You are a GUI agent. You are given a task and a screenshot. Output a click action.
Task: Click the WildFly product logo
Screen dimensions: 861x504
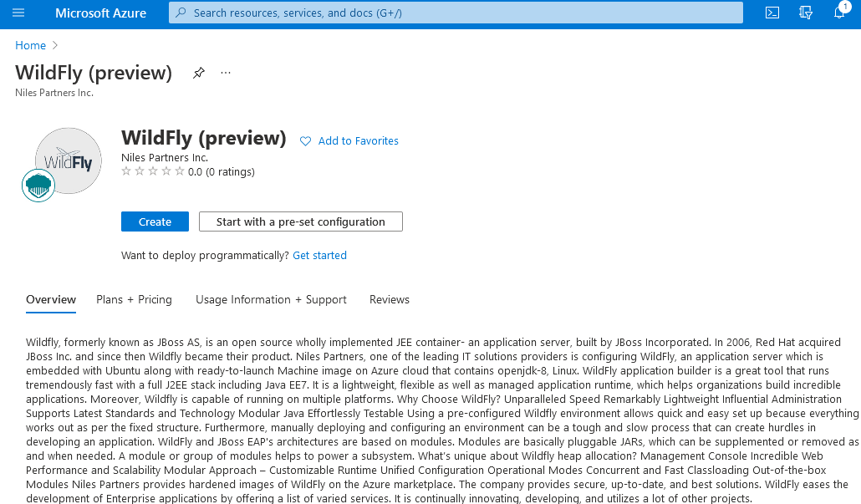pyautogui.click(x=69, y=160)
